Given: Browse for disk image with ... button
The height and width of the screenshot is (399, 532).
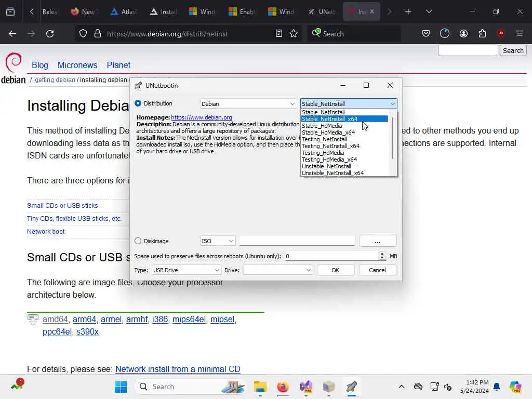Looking at the screenshot, I should [x=378, y=241].
